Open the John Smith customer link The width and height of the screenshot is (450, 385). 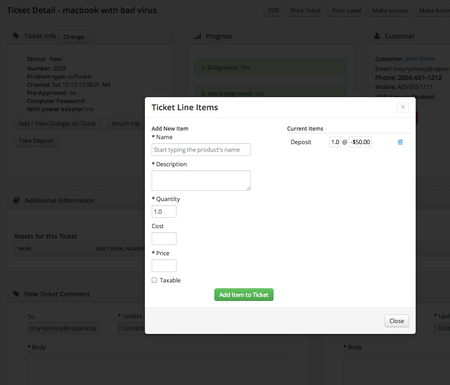pos(420,59)
